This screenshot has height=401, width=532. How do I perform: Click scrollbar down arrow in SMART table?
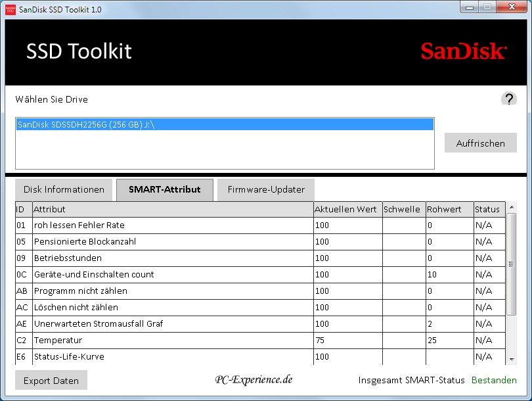512,359
